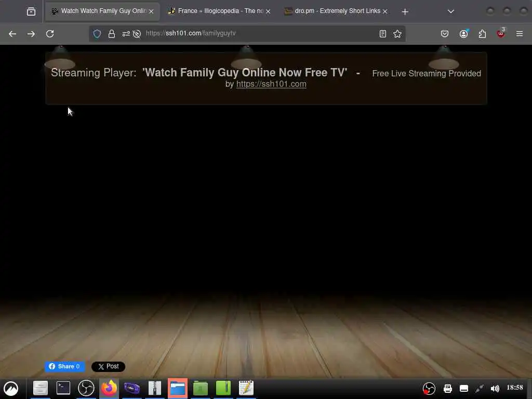Click the Facebook Share button

[x=65, y=366]
